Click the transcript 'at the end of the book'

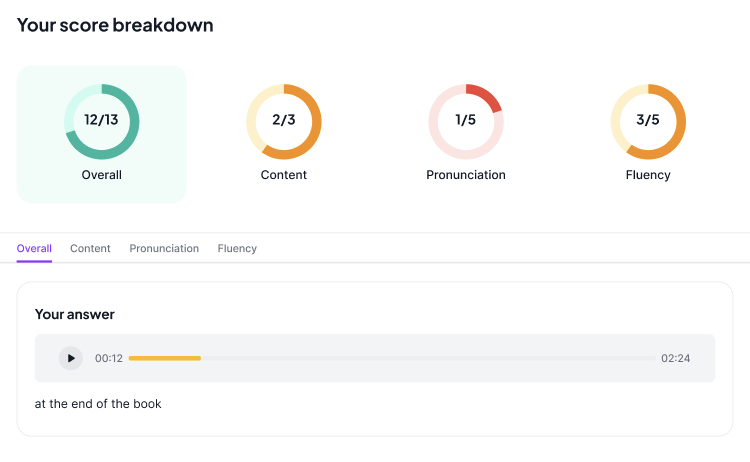(x=98, y=404)
